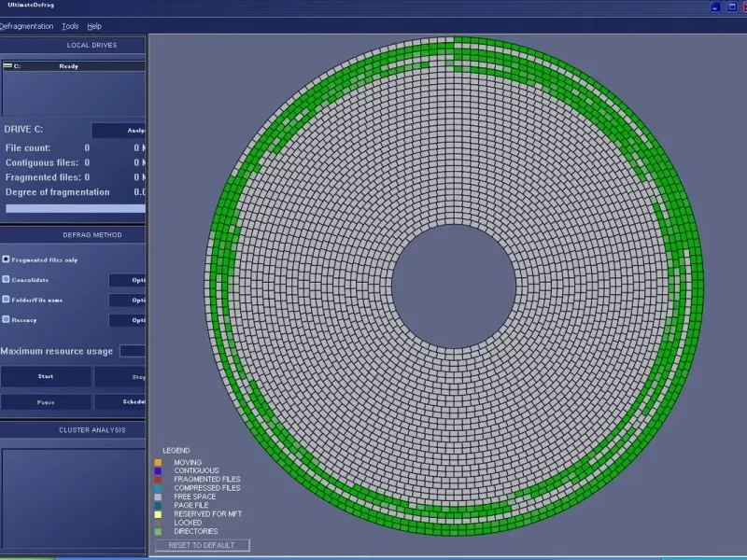Image resolution: width=747 pixels, height=560 pixels.
Task: Open Options for the Folder/File name method
Action: (127, 300)
